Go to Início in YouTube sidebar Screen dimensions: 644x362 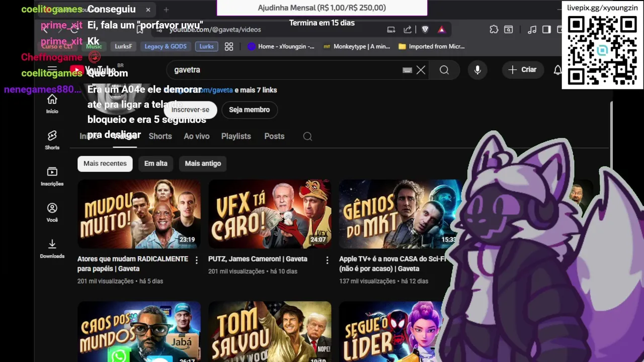pos(52,104)
